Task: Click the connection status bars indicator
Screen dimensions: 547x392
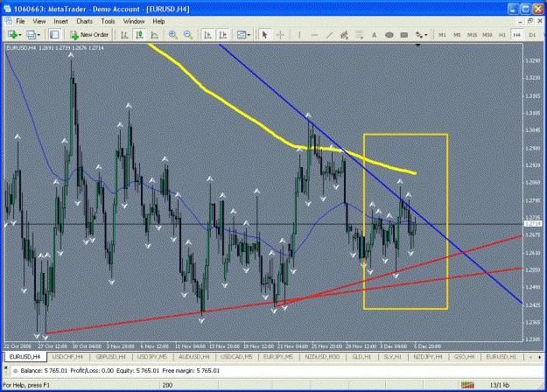Action: click(x=467, y=385)
